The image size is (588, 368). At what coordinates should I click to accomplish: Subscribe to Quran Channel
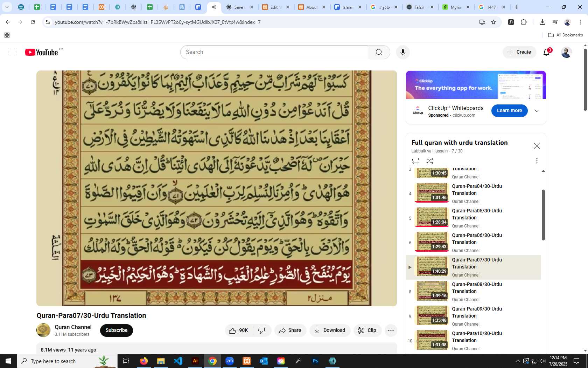[x=117, y=330]
